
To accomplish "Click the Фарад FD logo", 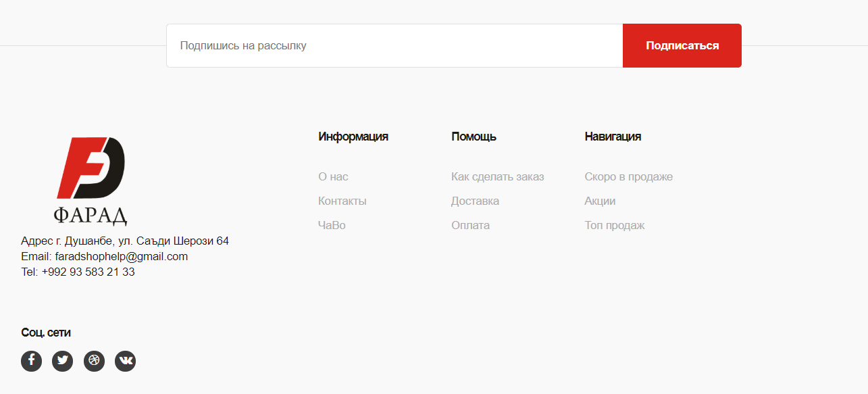I will click(91, 180).
